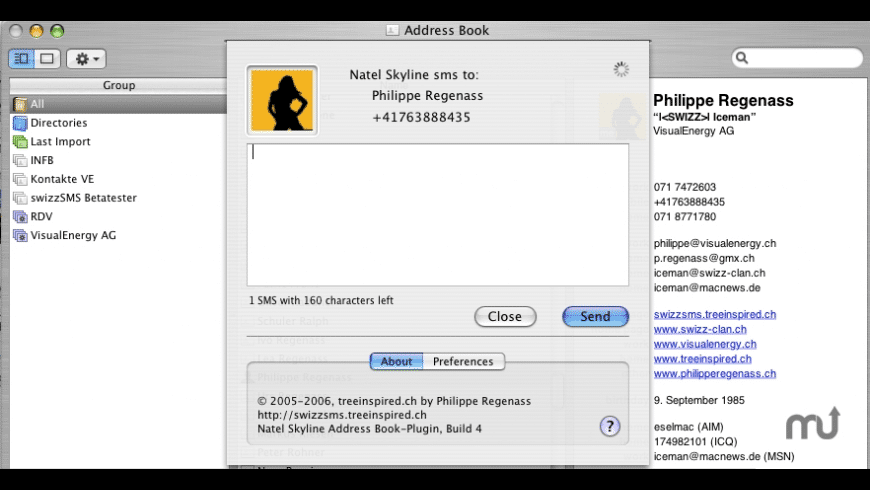Click the All group icon
Viewport: 870px width, 490px height.
point(20,104)
